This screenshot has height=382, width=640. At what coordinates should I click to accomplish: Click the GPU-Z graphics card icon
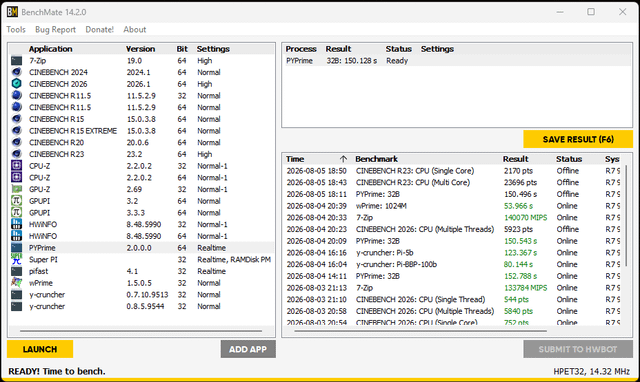16,189
